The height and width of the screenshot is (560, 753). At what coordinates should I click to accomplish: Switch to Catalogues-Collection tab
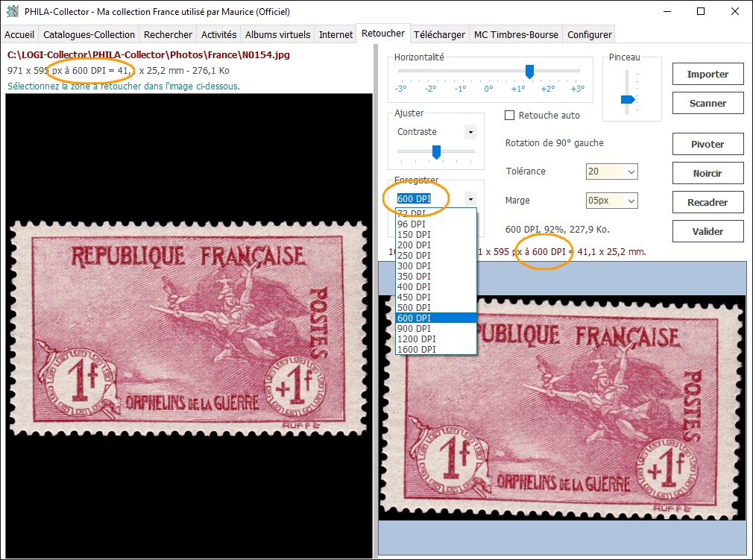[x=89, y=34]
